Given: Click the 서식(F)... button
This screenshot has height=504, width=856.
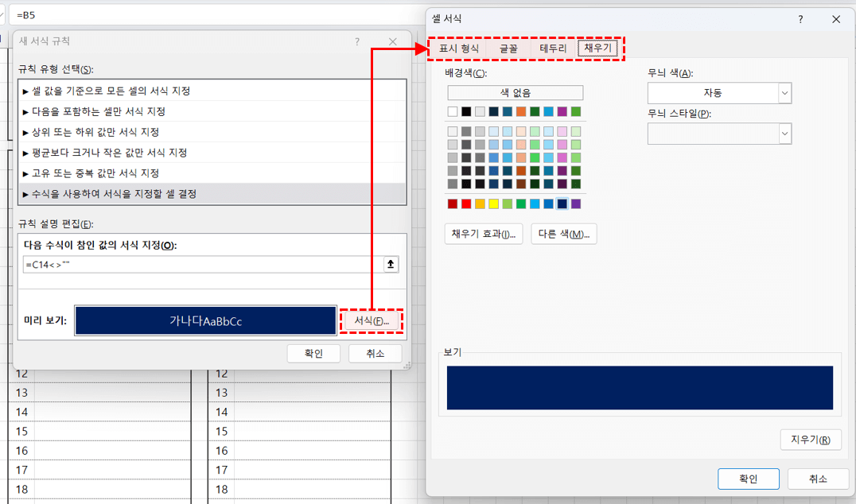Looking at the screenshot, I should pyautogui.click(x=372, y=321).
